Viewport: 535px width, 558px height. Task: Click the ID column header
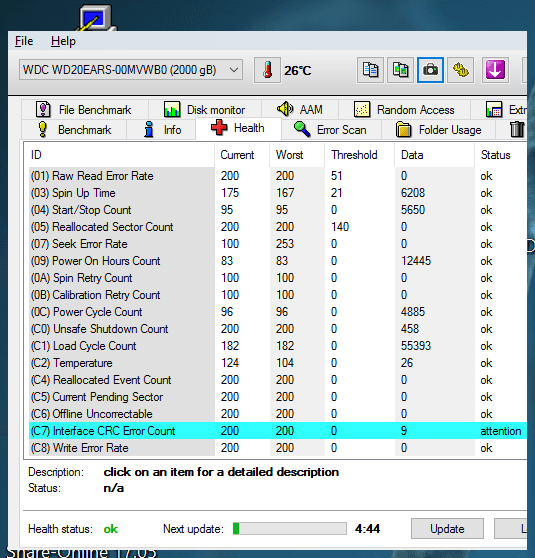click(121, 155)
